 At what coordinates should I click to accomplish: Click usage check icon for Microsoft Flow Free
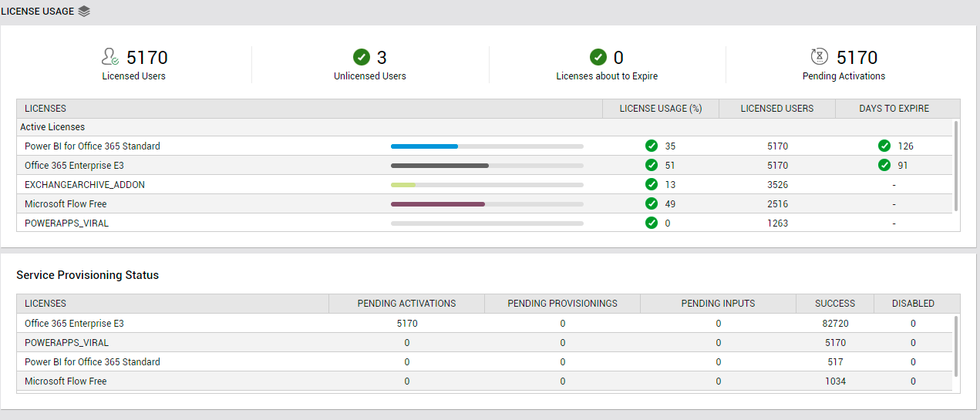coord(652,203)
